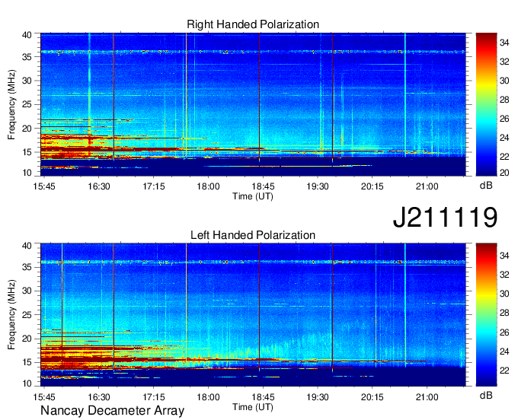The width and height of the screenshot is (518, 420).
Task: Click the left-handed spectrogram's Time (UT) label
Action: [x=253, y=407]
